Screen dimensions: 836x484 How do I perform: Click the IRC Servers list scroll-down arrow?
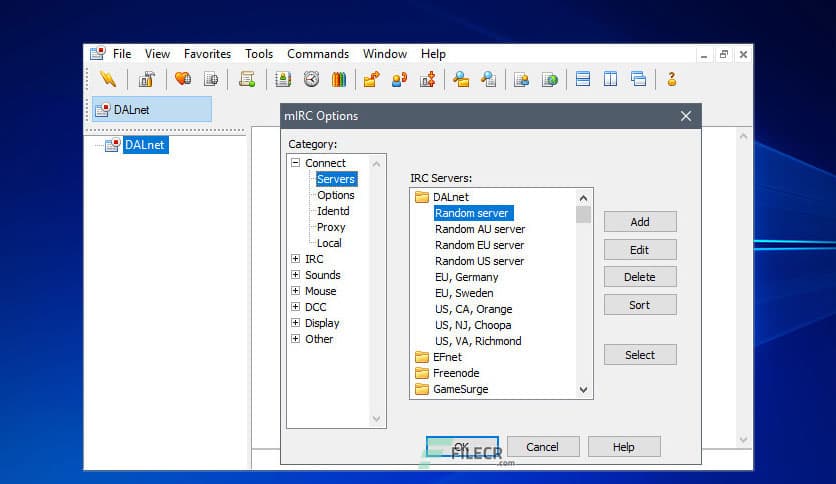pyautogui.click(x=583, y=390)
